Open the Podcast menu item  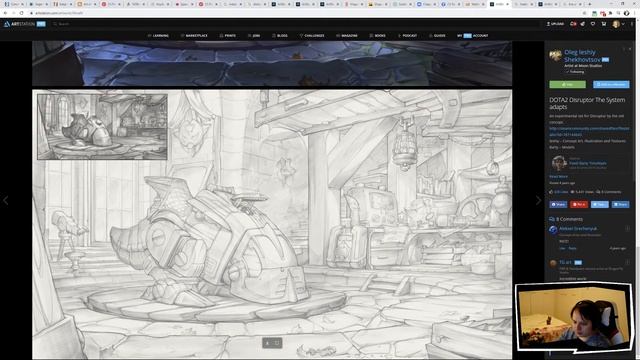[407, 36]
